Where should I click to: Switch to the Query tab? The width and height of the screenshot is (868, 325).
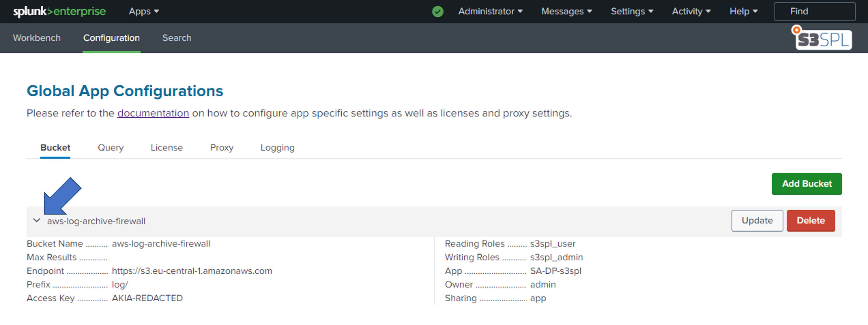click(x=111, y=148)
